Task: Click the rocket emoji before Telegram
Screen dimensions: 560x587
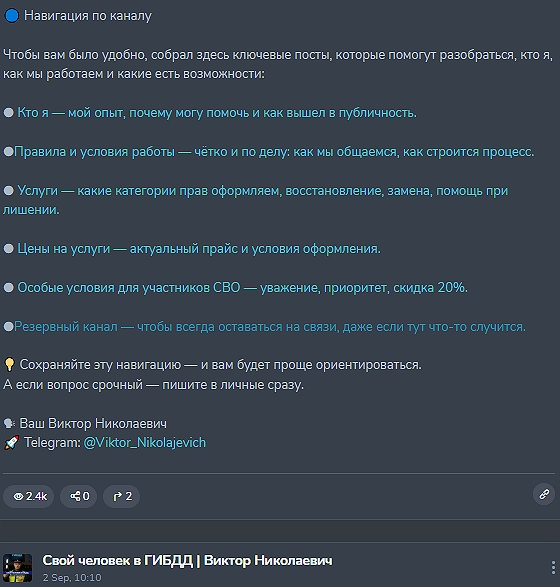Action: pyautogui.click(x=11, y=443)
